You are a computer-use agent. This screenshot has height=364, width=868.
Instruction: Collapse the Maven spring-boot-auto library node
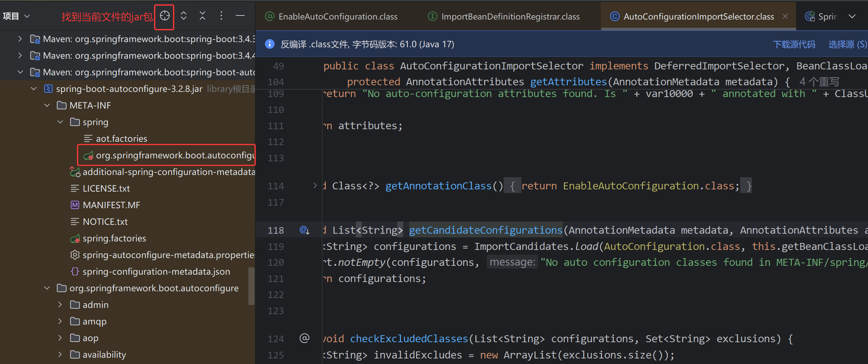click(20, 72)
